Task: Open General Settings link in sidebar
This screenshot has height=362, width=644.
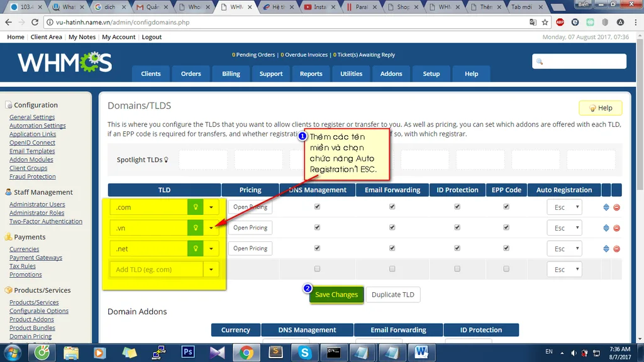Action: click(x=32, y=117)
